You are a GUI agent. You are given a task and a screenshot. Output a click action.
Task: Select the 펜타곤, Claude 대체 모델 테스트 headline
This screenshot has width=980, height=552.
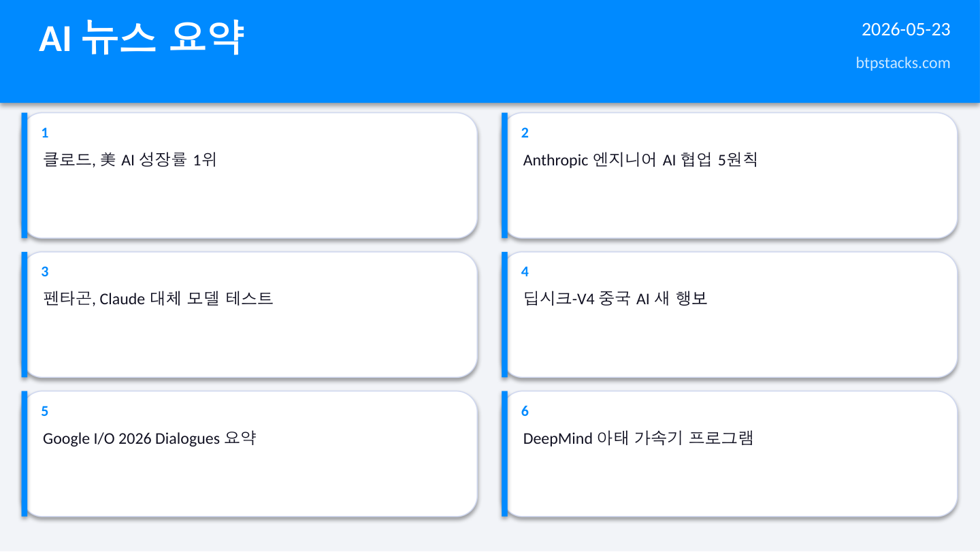tap(158, 298)
